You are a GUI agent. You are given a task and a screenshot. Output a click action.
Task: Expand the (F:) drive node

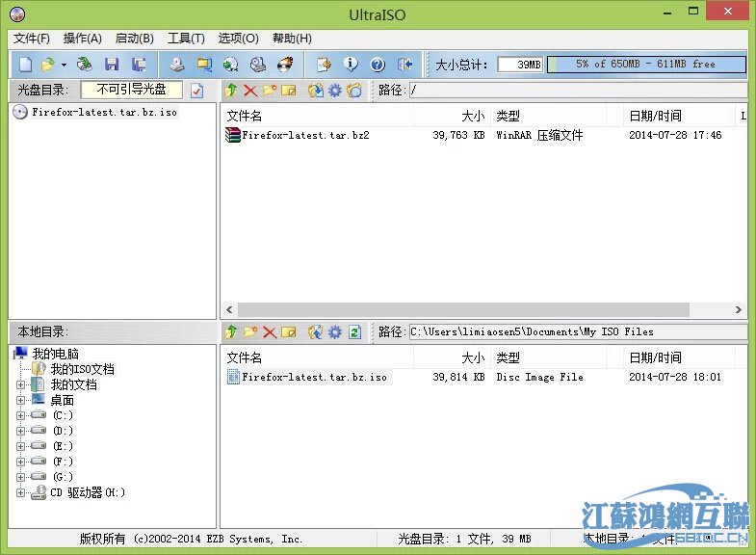pyautogui.click(x=20, y=462)
